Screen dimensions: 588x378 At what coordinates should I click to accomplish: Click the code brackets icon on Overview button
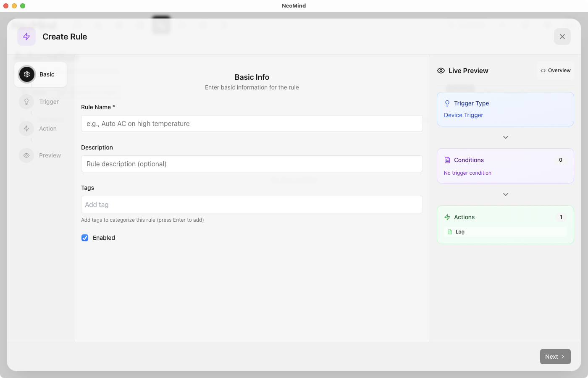(543, 70)
